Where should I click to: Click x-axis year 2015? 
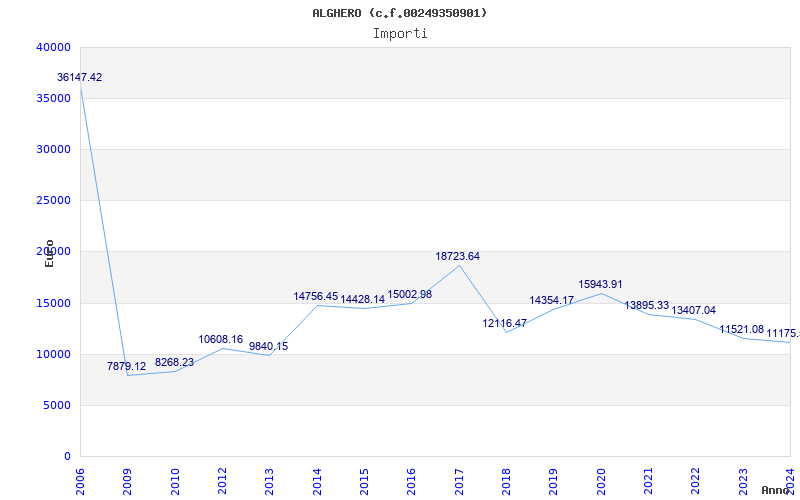(364, 481)
